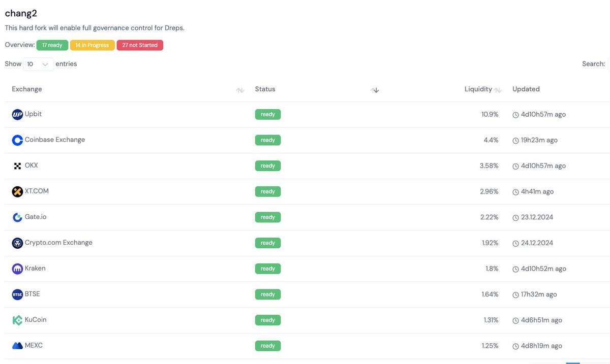Click the Coinbase Exchange logo

[17, 141]
